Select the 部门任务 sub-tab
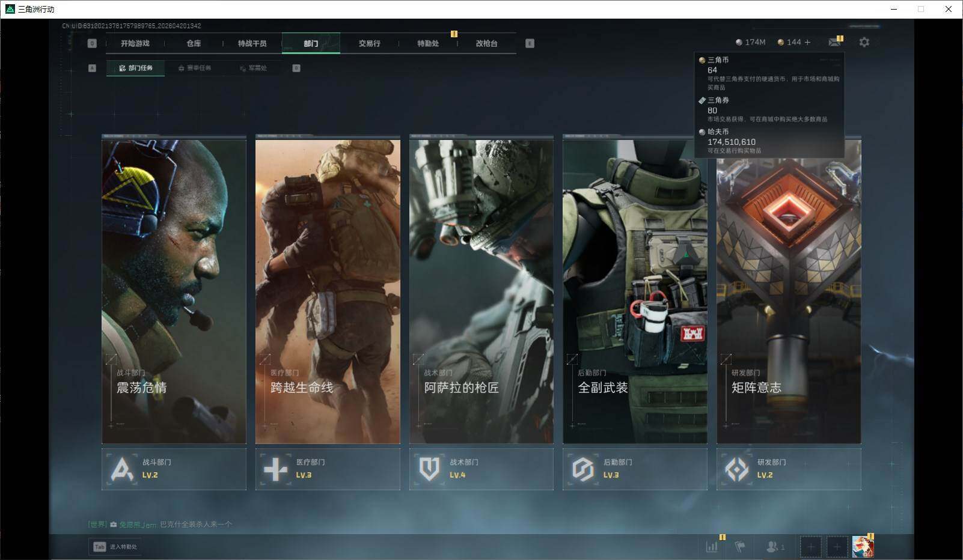963x560 pixels. coord(136,68)
